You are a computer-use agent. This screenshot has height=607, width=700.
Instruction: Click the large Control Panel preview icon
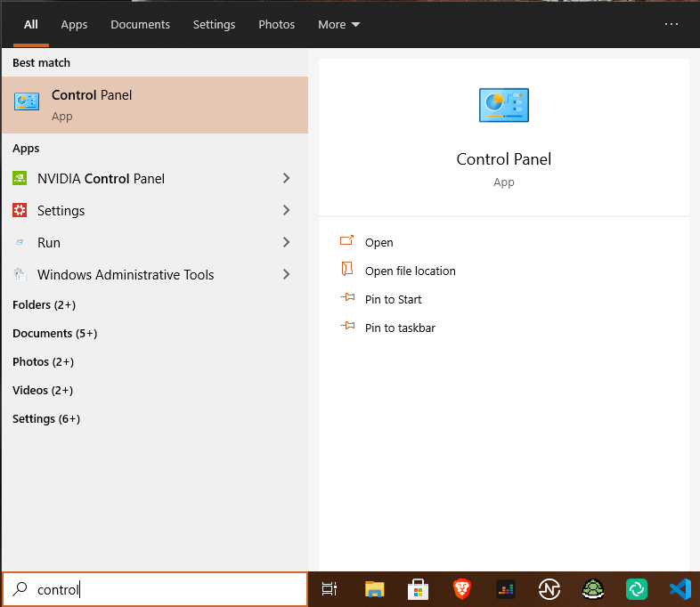click(503, 105)
